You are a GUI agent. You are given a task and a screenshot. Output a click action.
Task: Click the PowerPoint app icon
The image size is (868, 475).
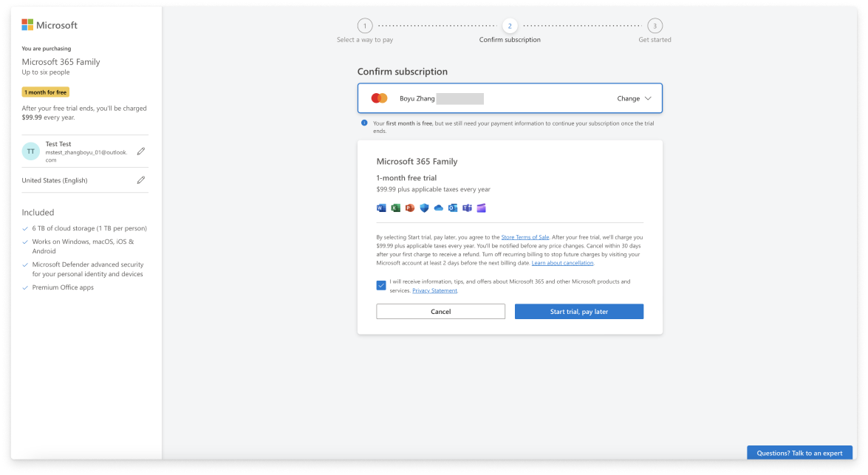[x=410, y=208]
